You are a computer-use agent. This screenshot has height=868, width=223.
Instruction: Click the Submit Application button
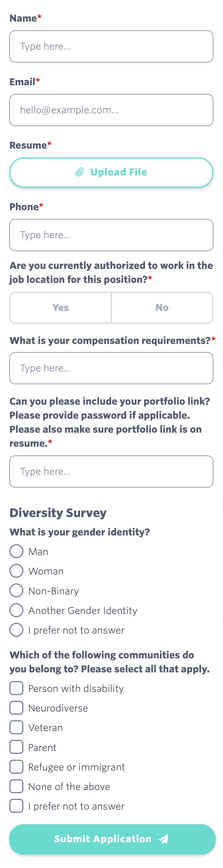[111, 839]
